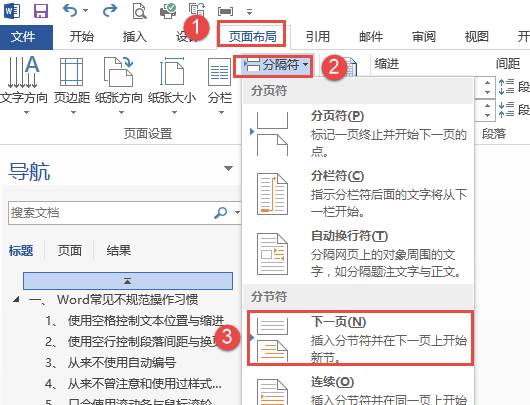This screenshot has width=530, height=405.
Task: Click the Redo arrow icon
Action: 110,10
